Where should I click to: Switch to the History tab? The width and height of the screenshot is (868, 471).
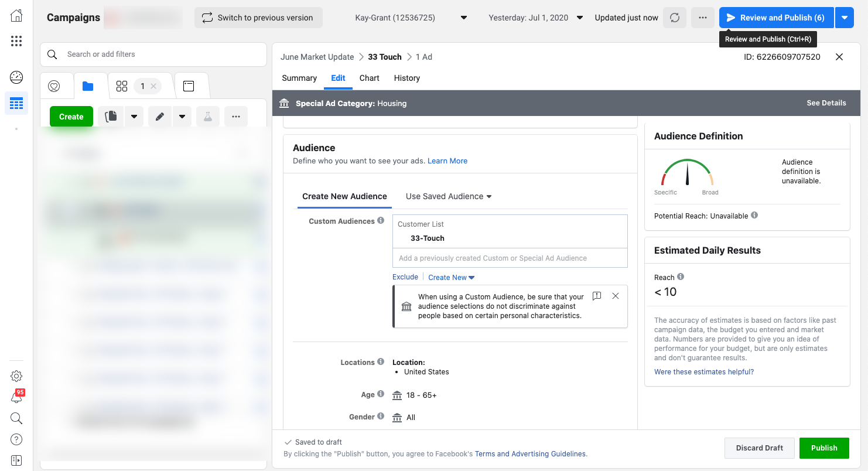tap(406, 78)
